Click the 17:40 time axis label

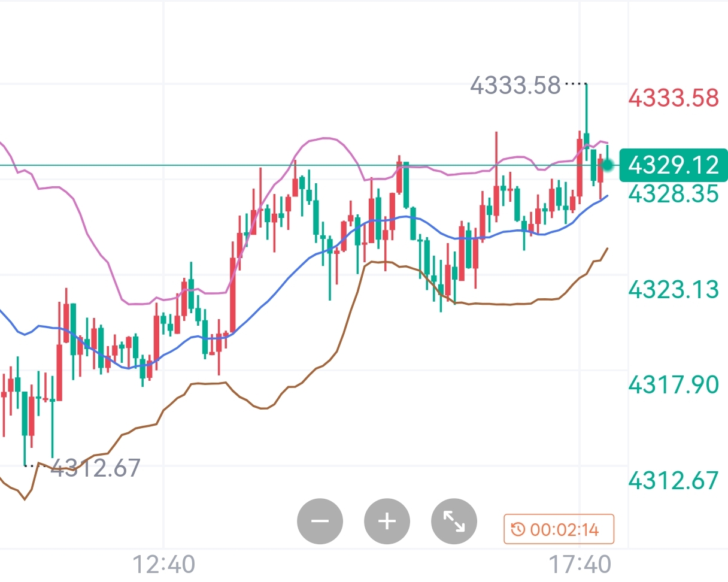pos(580,564)
